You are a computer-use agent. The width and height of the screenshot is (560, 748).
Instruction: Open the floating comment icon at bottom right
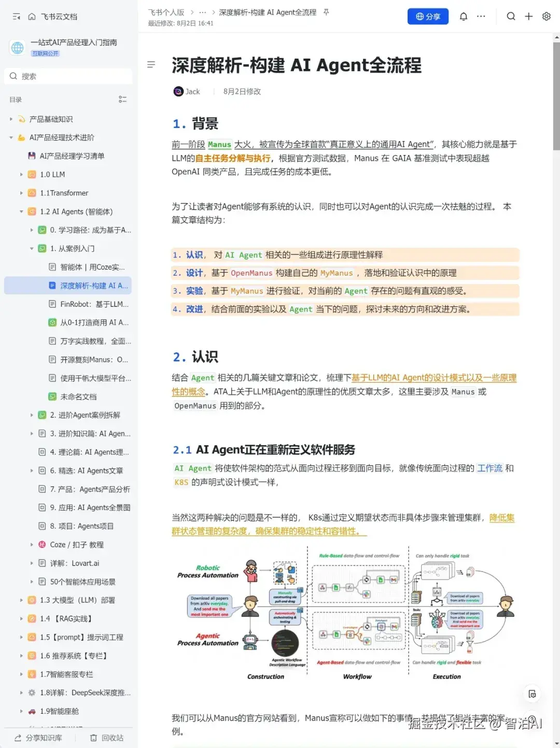click(532, 694)
